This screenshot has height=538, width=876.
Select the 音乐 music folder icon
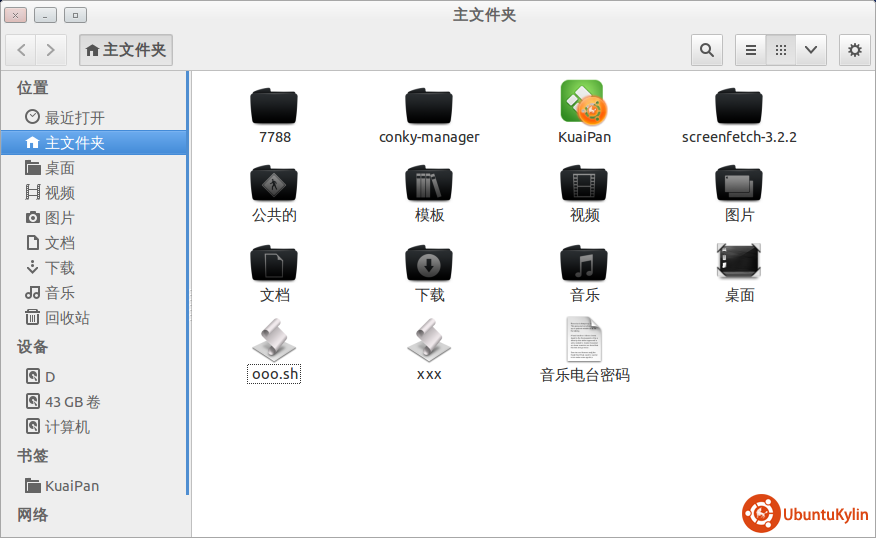coord(584,264)
